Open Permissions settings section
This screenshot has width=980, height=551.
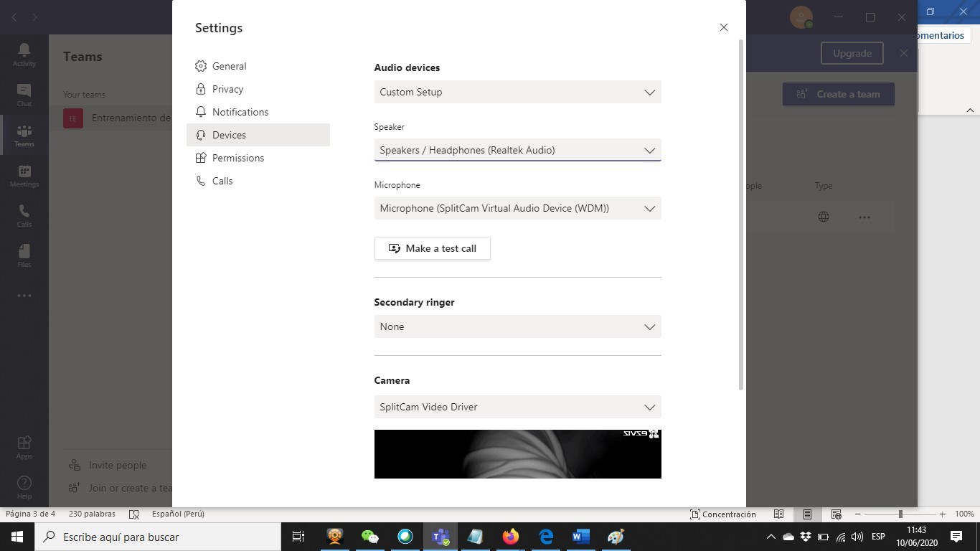tap(258, 158)
